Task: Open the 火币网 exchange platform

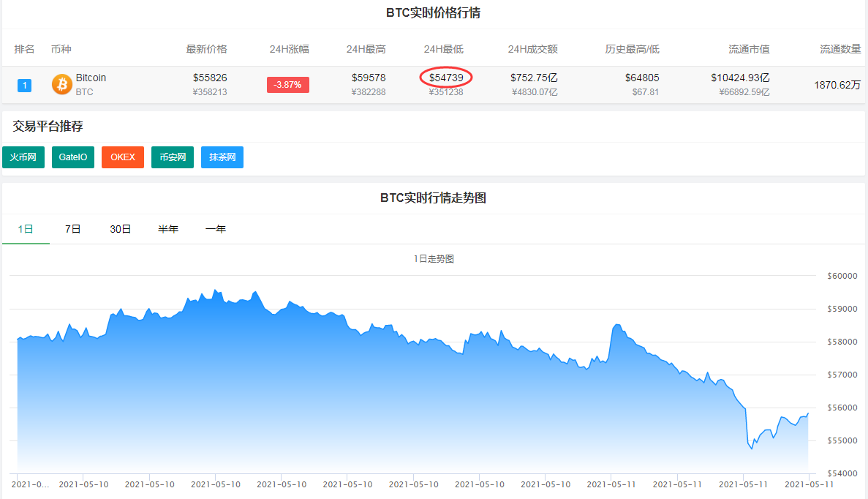Action: 23,157
